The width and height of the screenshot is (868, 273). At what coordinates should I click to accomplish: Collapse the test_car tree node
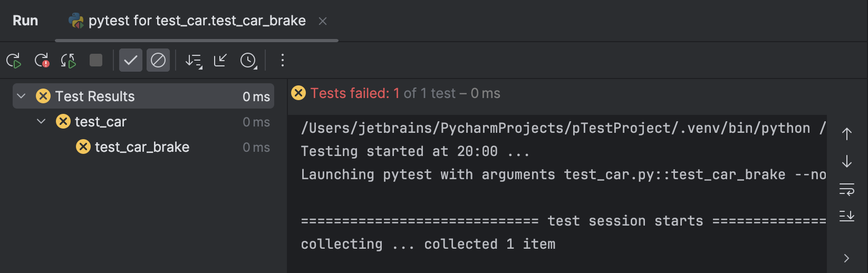(41, 122)
